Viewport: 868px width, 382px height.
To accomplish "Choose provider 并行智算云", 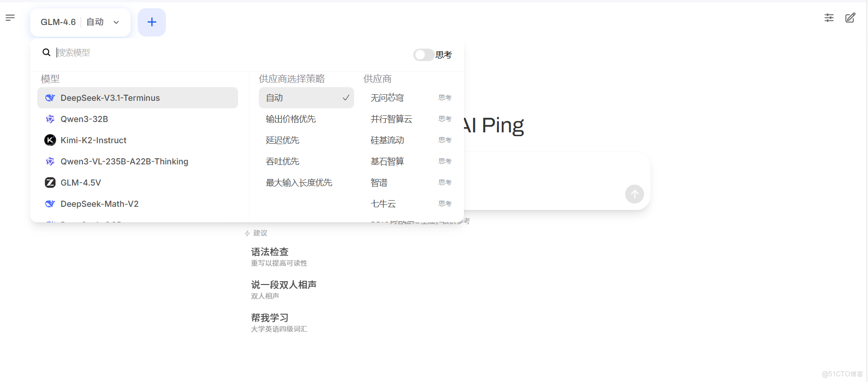I will (391, 119).
